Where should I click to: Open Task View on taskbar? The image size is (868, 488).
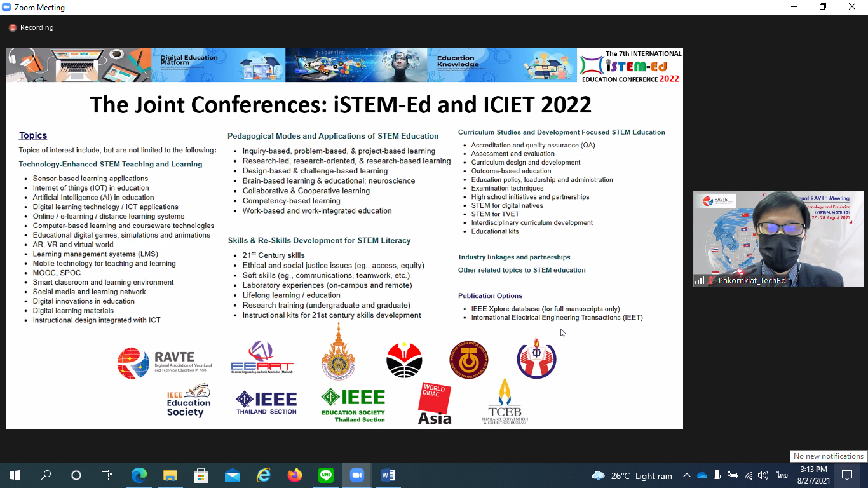click(x=107, y=475)
